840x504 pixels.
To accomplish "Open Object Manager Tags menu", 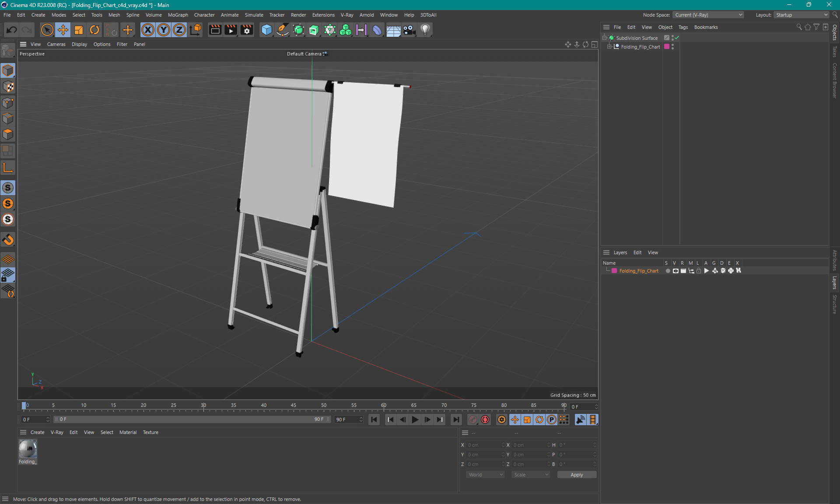I will click(x=683, y=27).
